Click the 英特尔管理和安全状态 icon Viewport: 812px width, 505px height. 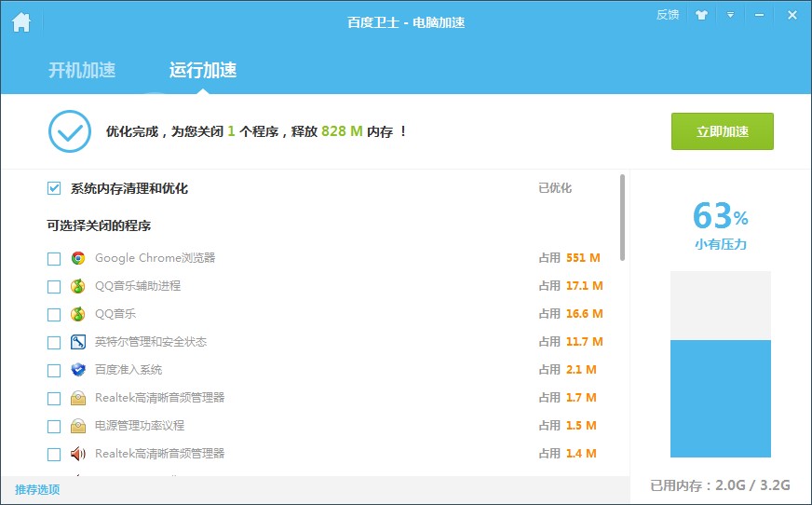(x=78, y=342)
